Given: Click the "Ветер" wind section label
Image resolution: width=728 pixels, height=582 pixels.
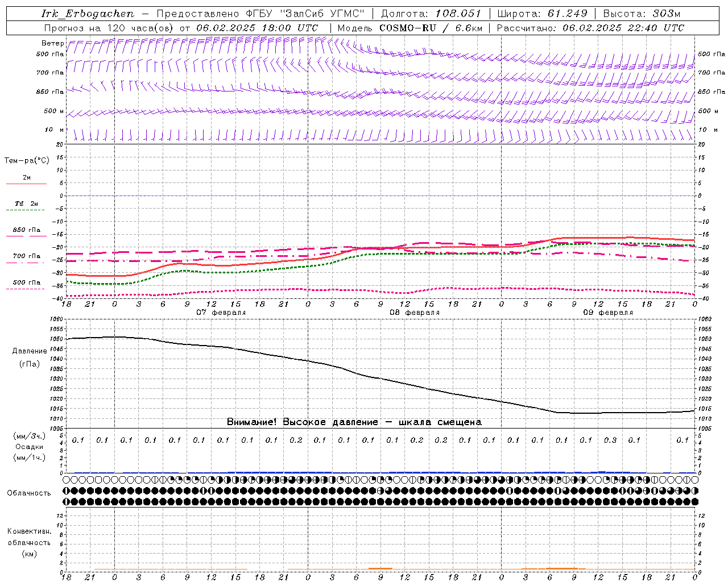Looking at the screenshot, I should click(53, 43).
